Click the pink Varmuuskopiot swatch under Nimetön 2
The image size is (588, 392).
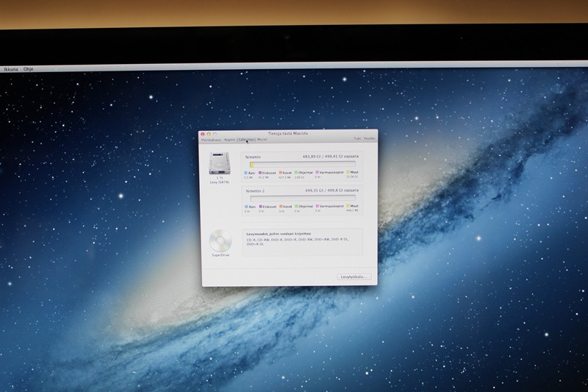tap(318, 206)
